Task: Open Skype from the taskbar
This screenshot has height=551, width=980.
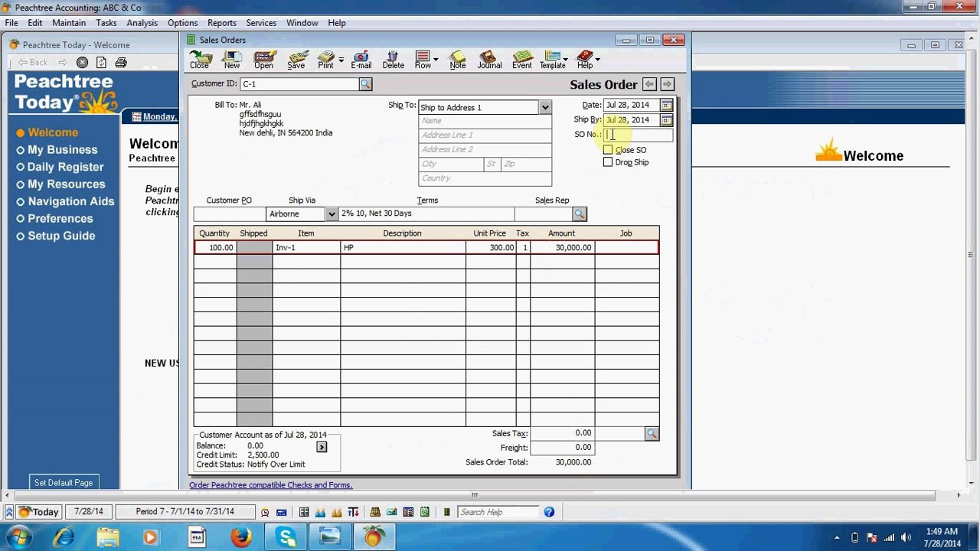Action: [287, 537]
